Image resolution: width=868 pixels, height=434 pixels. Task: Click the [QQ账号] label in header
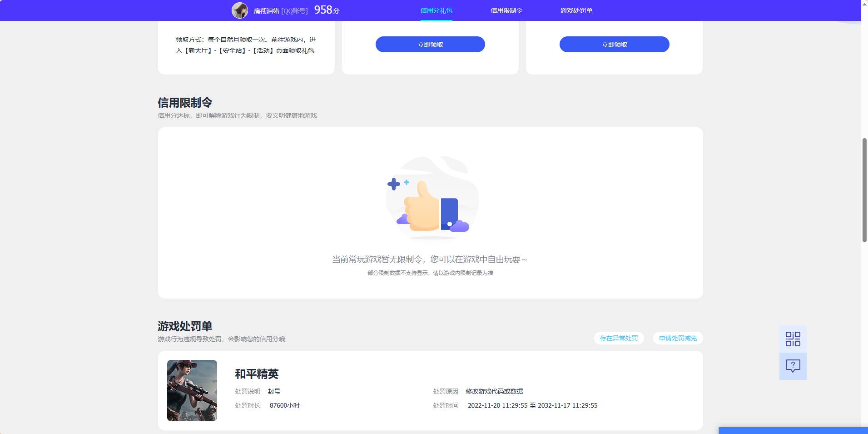[x=294, y=11]
